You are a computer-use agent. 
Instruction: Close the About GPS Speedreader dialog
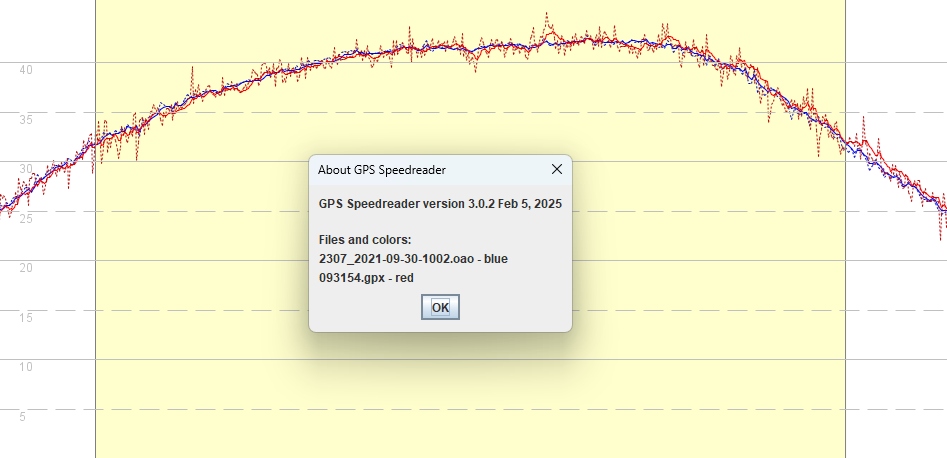point(557,169)
